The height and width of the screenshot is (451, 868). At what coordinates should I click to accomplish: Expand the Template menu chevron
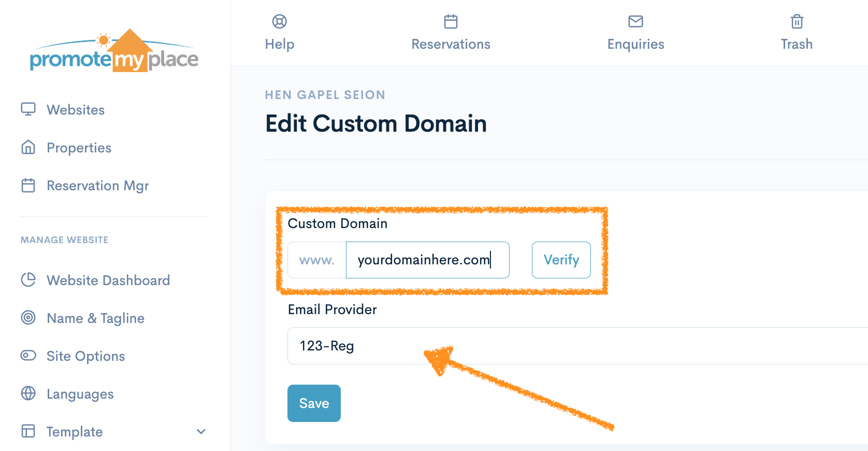(x=201, y=431)
